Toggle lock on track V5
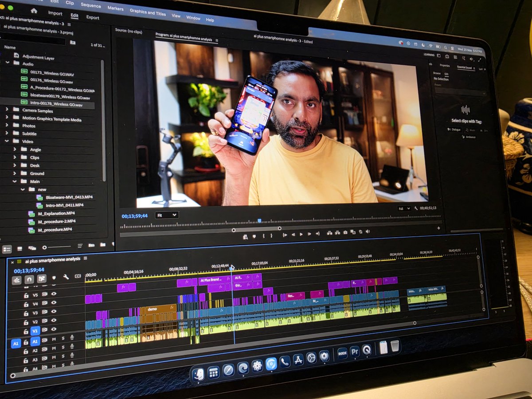Viewport: 532px width, 399px height. (26, 295)
